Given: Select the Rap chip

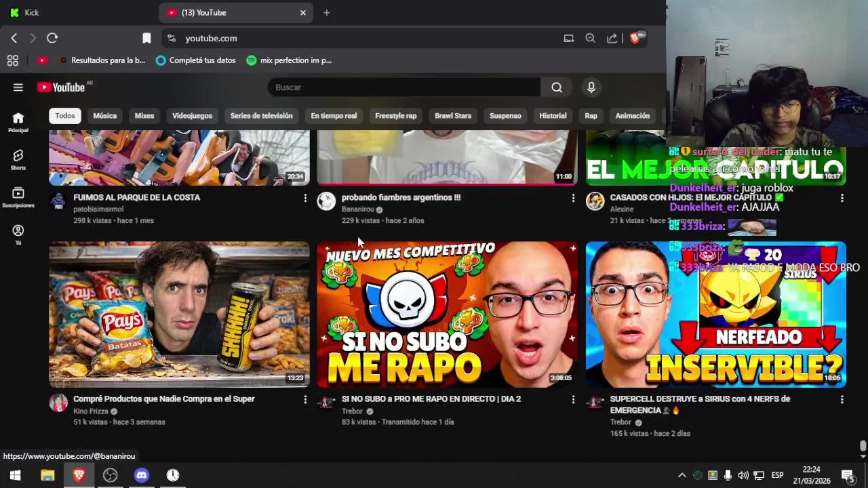Looking at the screenshot, I should click(x=591, y=116).
